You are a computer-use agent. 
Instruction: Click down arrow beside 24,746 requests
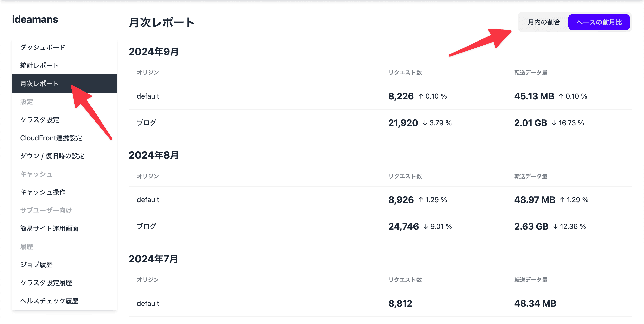coord(426,227)
